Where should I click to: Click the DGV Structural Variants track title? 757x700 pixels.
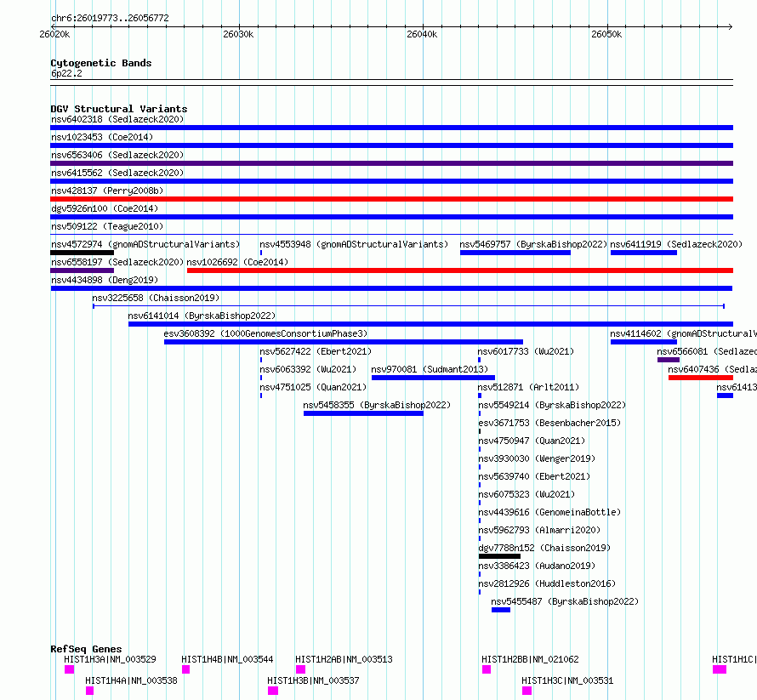click(x=119, y=109)
